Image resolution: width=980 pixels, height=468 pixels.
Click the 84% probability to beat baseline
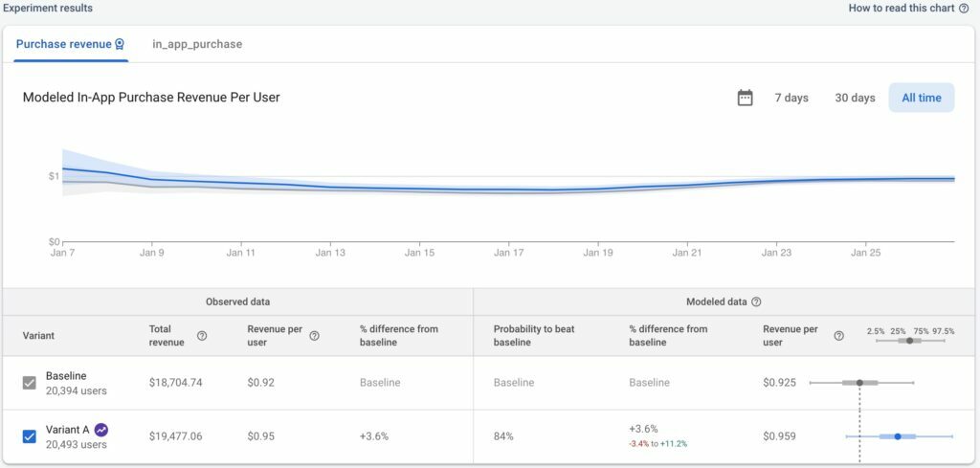(503, 436)
